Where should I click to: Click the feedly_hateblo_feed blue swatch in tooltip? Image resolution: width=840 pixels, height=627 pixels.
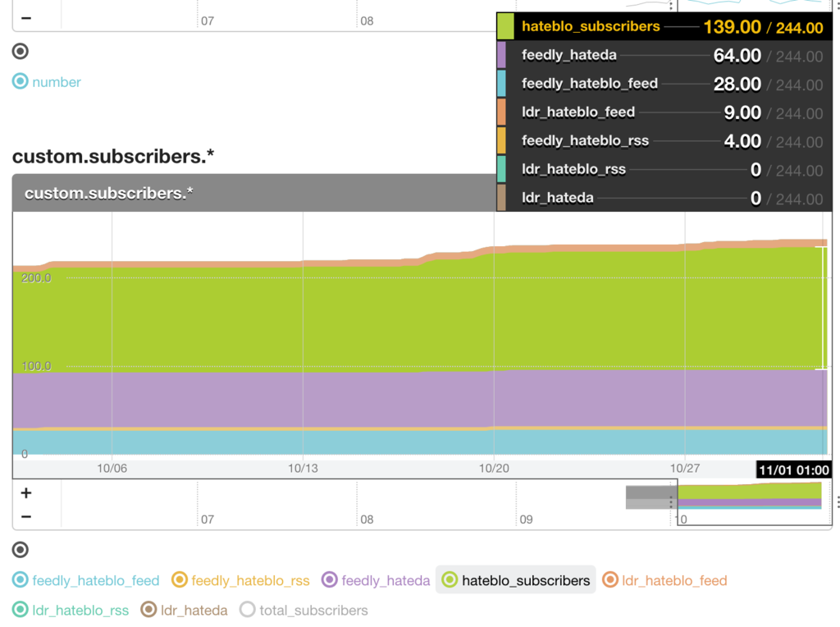click(501, 84)
